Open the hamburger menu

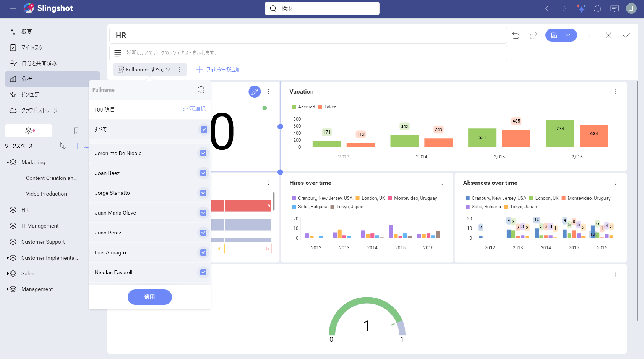(x=13, y=8)
